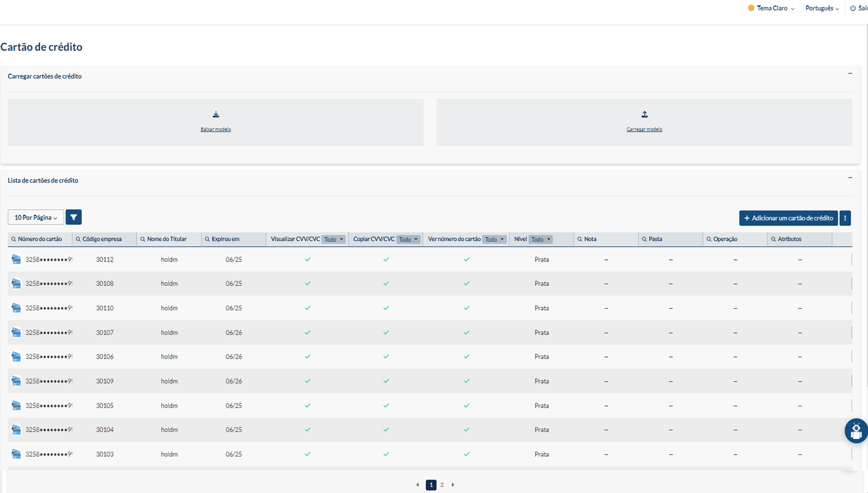Click the Baixar modelo link
The height and width of the screenshot is (493, 868).
coord(216,129)
